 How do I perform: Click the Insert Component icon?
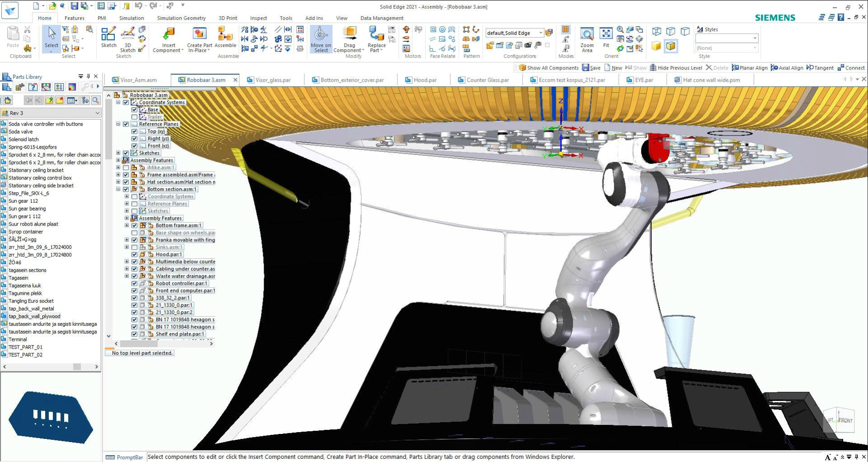coord(168,39)
